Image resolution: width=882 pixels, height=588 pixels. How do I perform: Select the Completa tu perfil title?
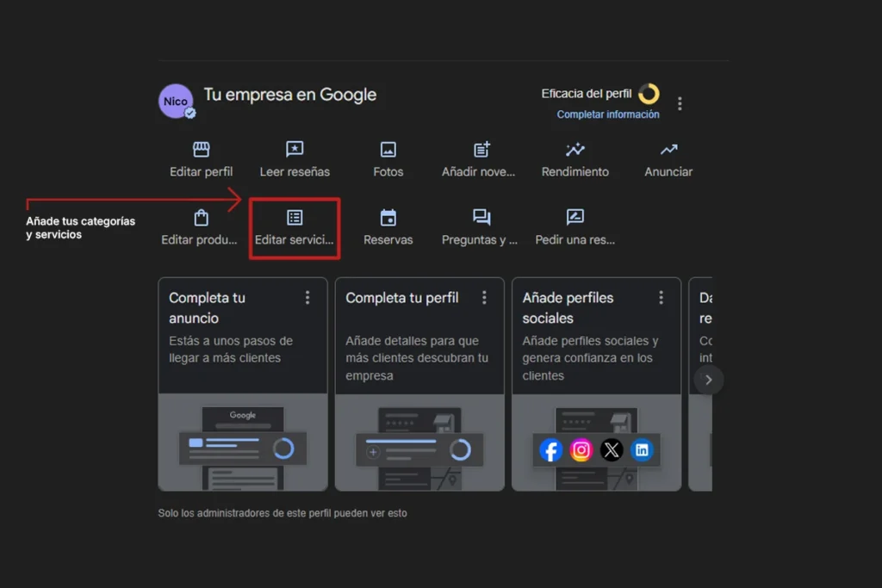(x=402, y=298)
